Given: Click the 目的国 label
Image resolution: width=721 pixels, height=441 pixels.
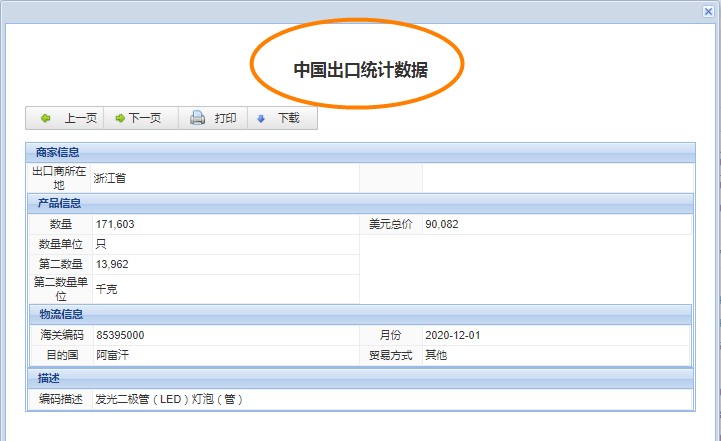Looking at the screenshot, I should tap(62, 355).
